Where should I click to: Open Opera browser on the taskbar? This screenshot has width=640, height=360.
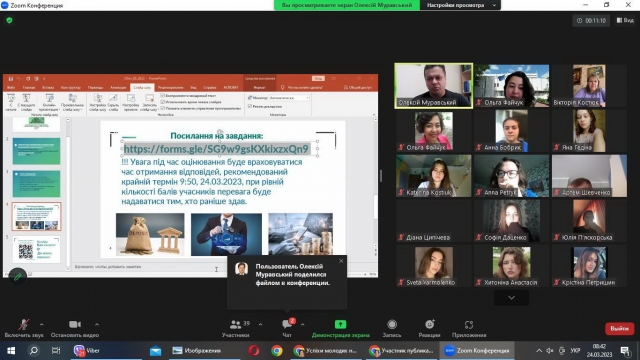pos(253,351)
